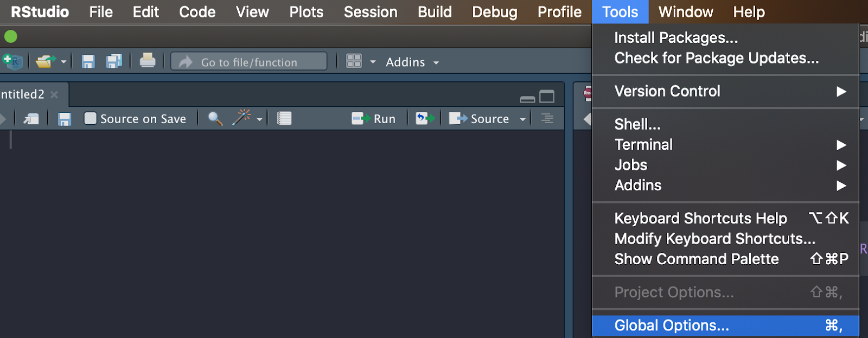868x338 pixels.
Task: Save current document in editor toolbar
Action: (65, 119)
